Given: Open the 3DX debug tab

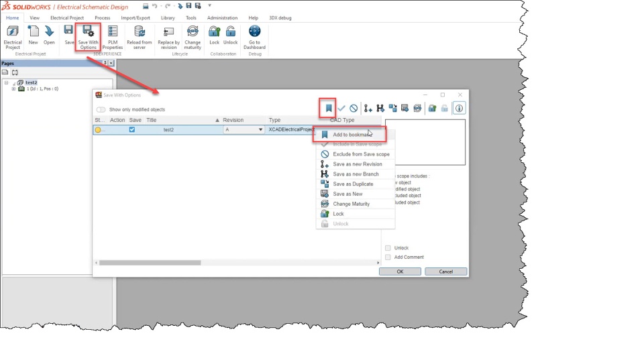Looking at the screenshot, I should pos(280,17).
